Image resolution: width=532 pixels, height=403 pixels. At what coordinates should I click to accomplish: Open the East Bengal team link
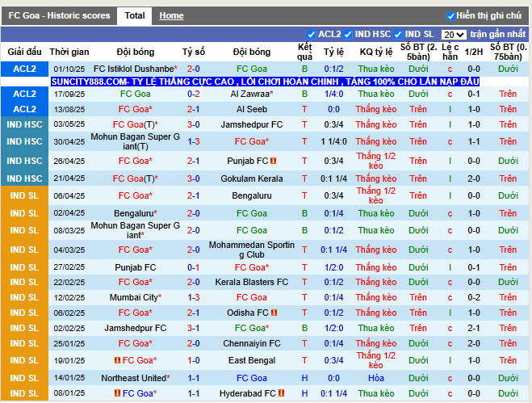tap(252, 359)
